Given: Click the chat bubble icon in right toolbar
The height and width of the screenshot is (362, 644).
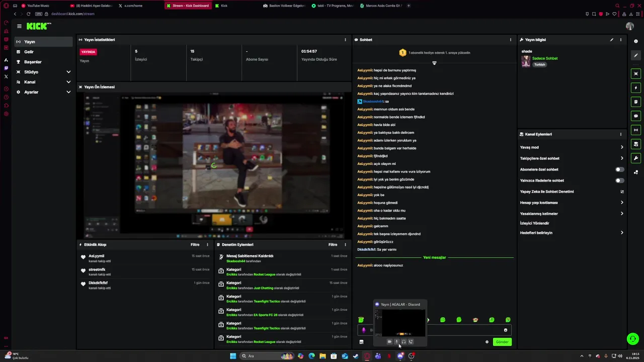Looking at the screenshot, I should (636, 116).
